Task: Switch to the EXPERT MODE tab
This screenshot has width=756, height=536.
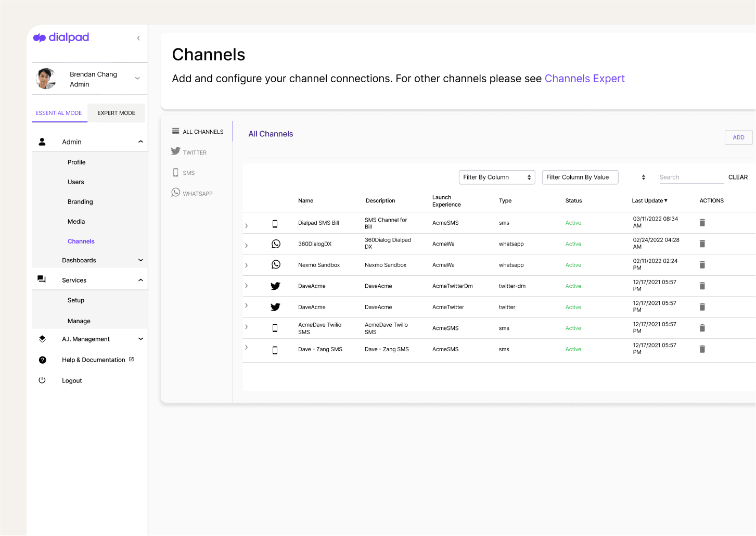Action: 116,113
